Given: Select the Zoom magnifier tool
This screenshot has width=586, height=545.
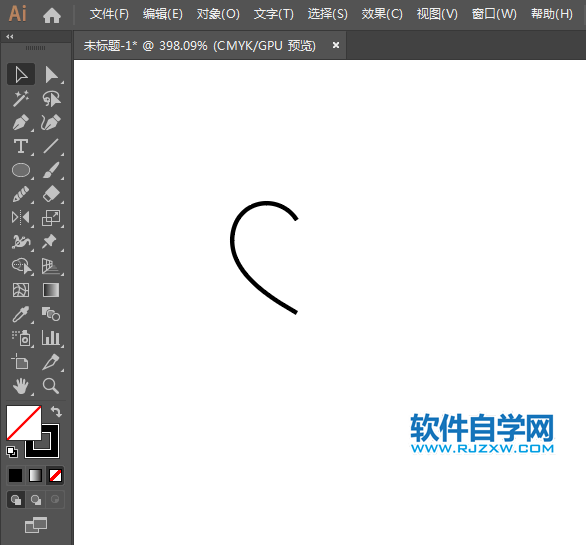Looking at the screenshot, I should click(51, 386).
